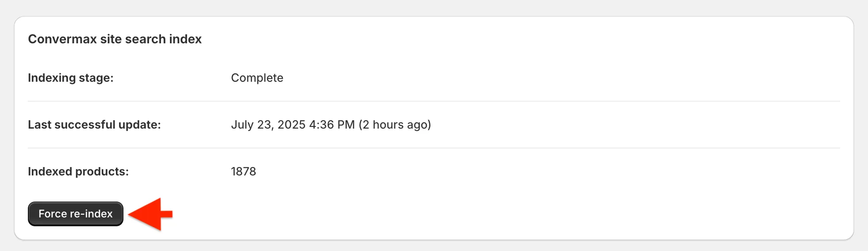Click the word "site" in the card heading

coord(111,39)
